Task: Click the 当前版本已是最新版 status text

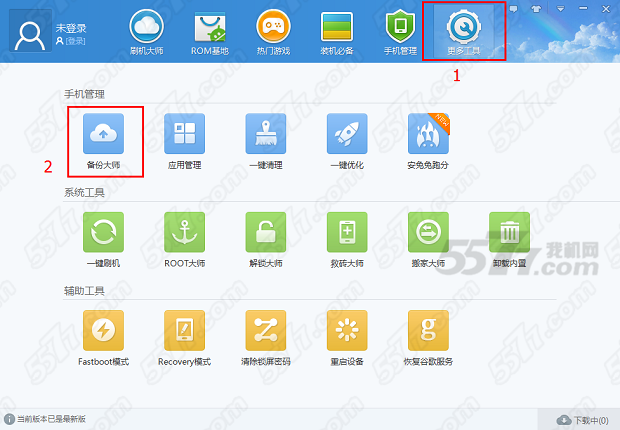Action: click(x=51, y=419)
